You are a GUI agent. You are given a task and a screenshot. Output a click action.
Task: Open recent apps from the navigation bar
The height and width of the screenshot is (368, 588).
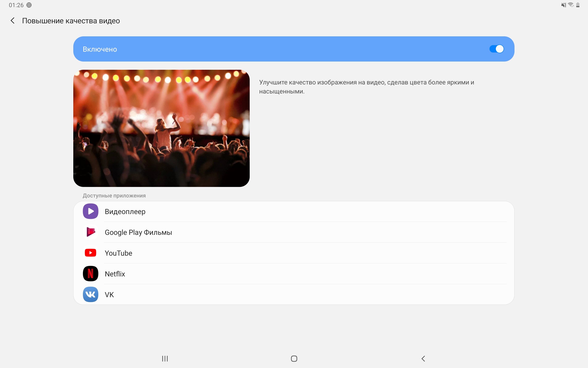coord(165,359)
